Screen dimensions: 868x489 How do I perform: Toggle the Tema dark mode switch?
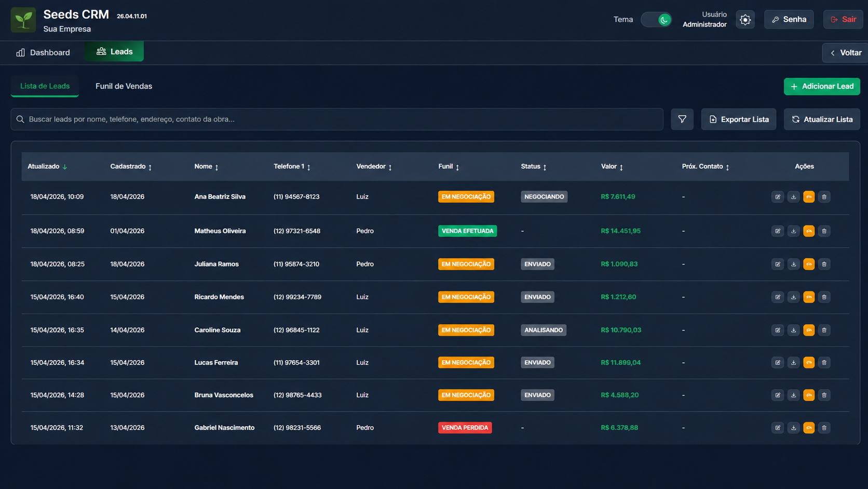point(656,20)
